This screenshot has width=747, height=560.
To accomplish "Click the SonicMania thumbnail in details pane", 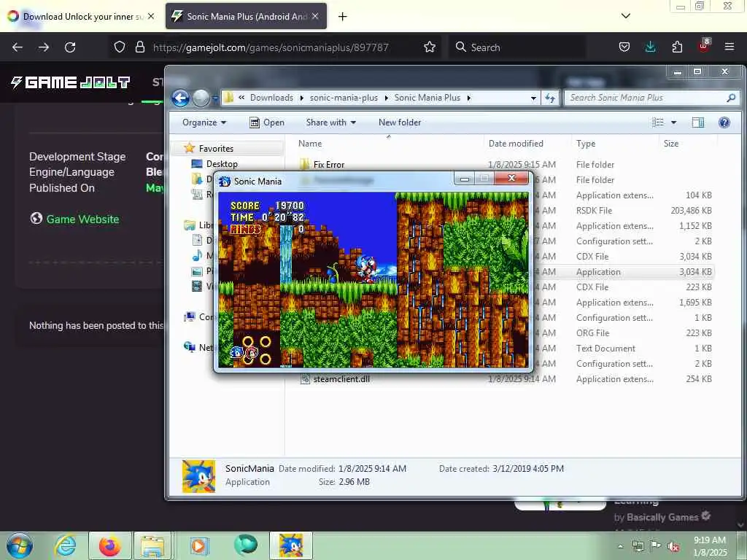I will (198, 475).
